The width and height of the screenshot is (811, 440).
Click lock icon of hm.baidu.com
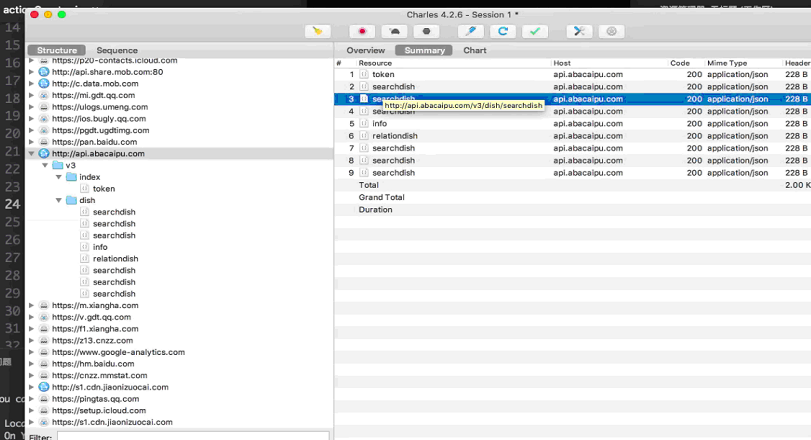coord(44,364)
